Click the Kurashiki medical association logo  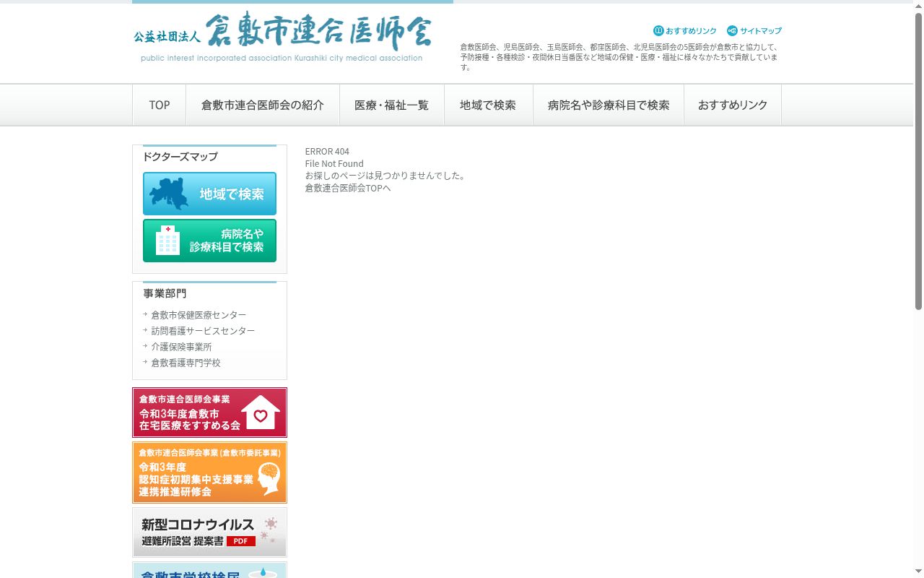click(282, 38)
